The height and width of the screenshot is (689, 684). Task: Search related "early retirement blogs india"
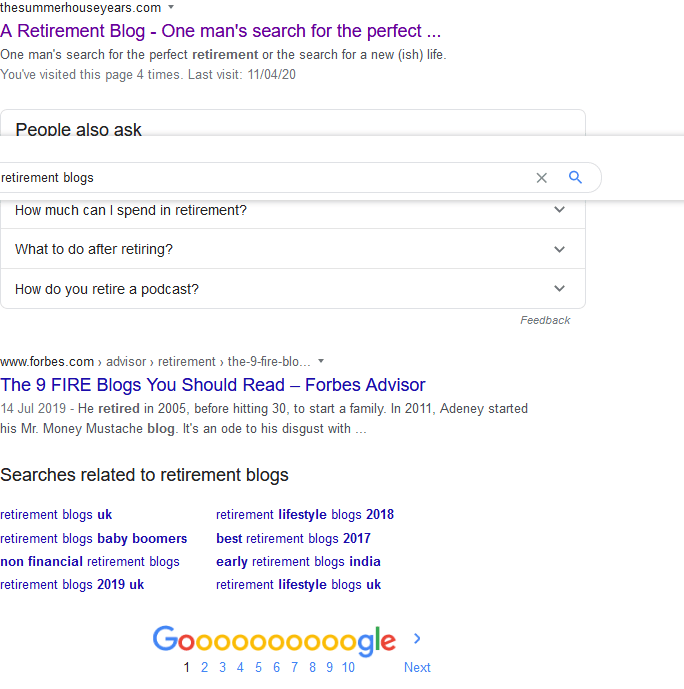(298, 562)
